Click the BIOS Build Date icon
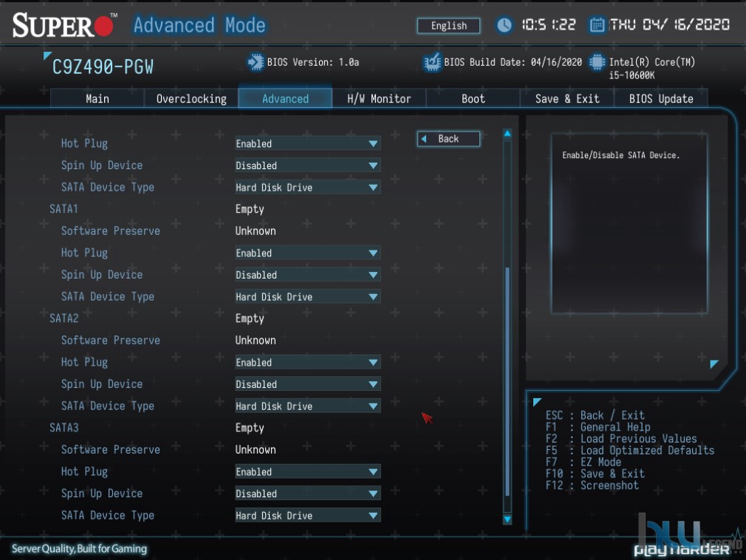The height and width of the screenshot is (560, 746). (x=432, y=62)
